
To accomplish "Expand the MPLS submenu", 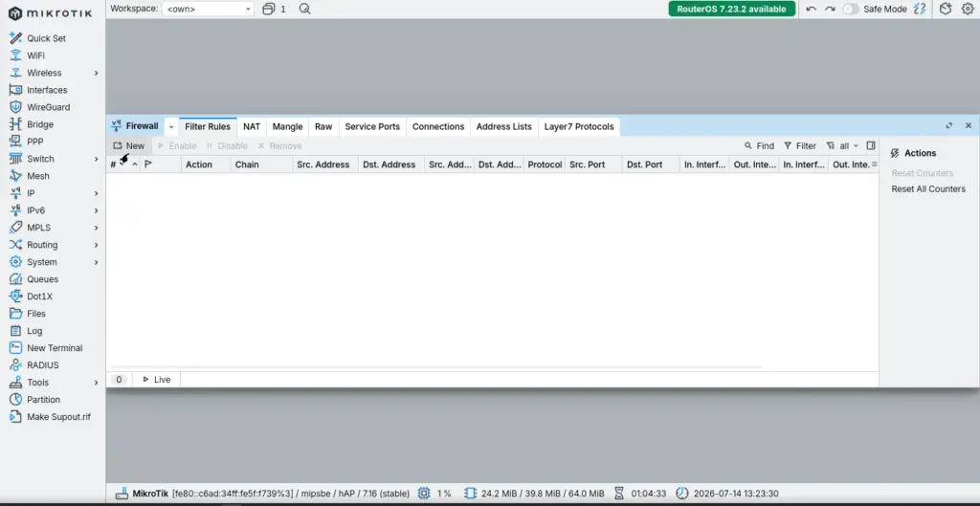I will pyautogui.click(x=97, y=228).
